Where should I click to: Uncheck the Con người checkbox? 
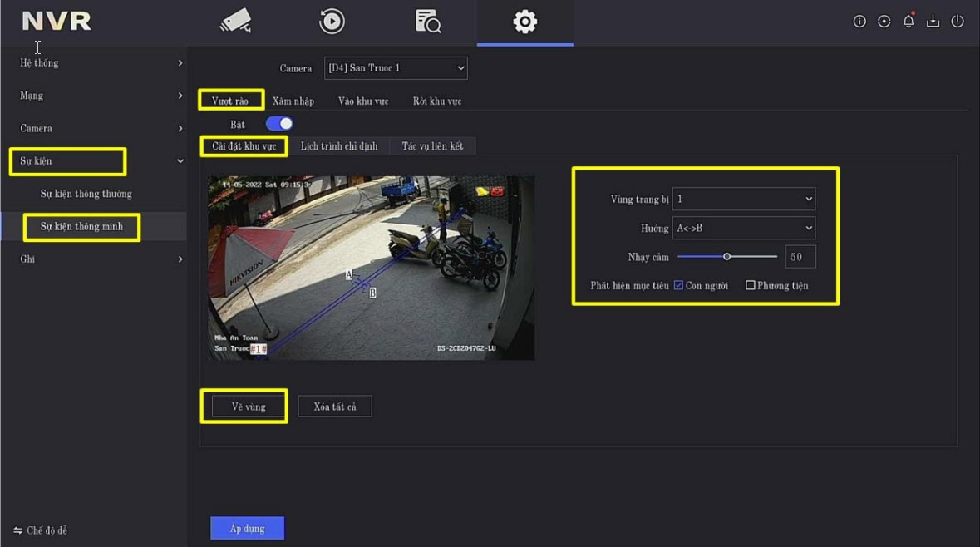pos(678,285)
